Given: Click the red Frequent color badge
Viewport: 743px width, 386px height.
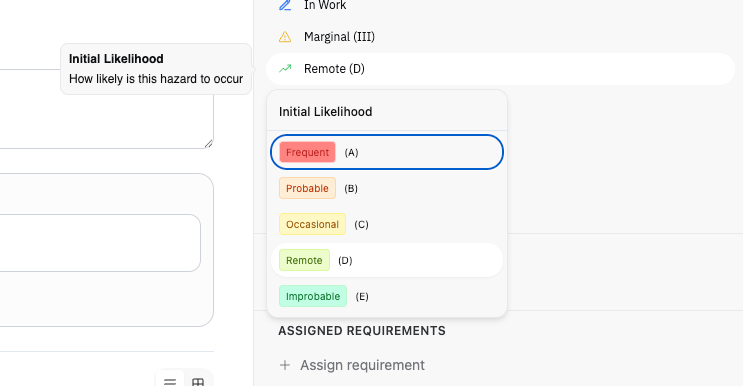Looking at the screenshot, I should (307, 152).
